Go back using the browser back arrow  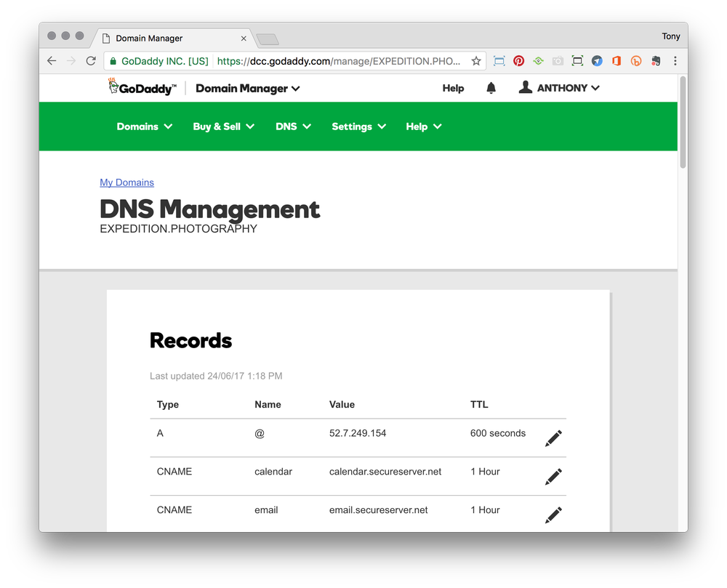click(52, 61)
